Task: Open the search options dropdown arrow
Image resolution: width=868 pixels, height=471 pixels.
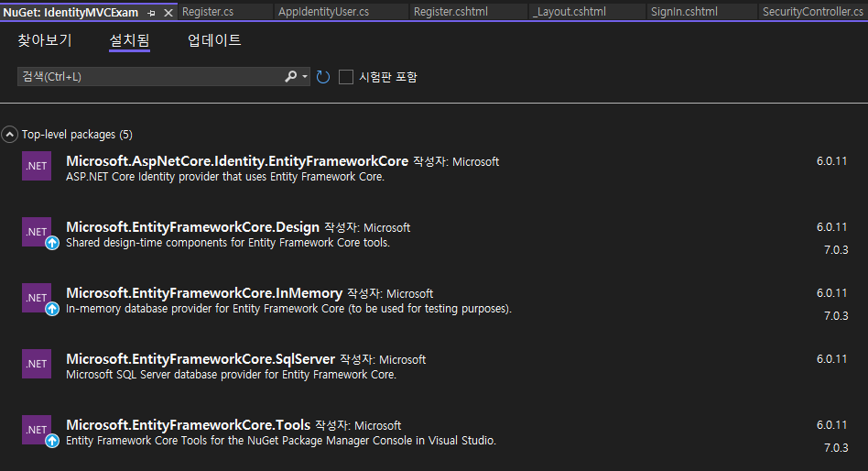Action: click(305, 76)
